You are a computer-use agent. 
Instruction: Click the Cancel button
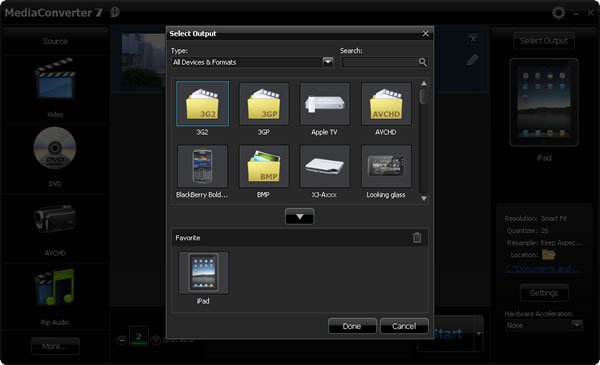click(404, 326)
